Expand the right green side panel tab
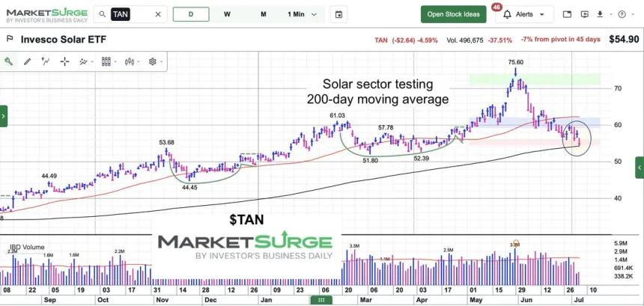Viewport: 644px width, 306px height. click(x=640, y=168)
